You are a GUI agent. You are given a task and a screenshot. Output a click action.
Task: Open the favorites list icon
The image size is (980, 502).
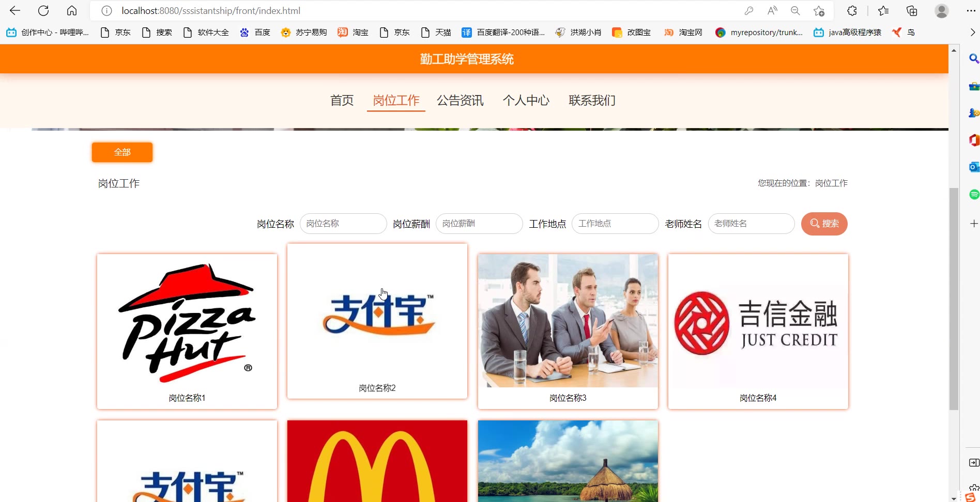[883, 11]
